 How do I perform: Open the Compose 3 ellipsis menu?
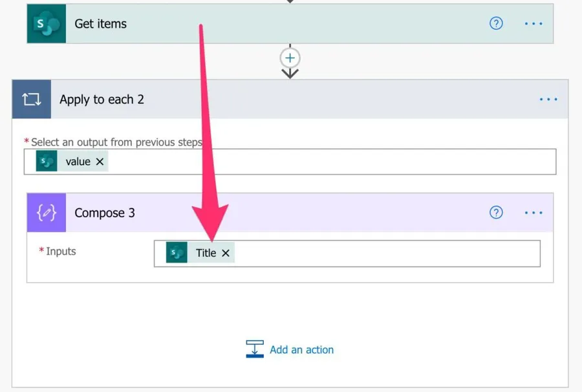point(533,213)
